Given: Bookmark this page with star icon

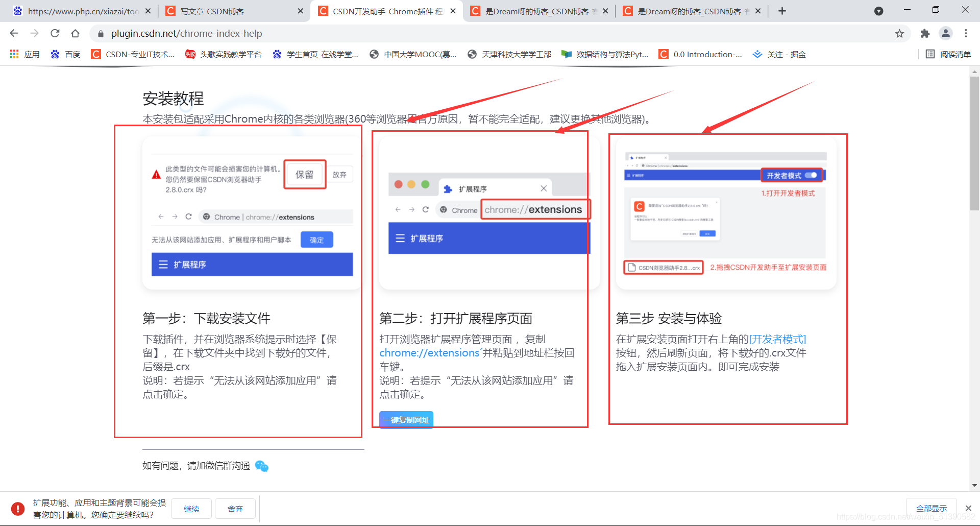Looking at the screenshot, I should 899,34.
